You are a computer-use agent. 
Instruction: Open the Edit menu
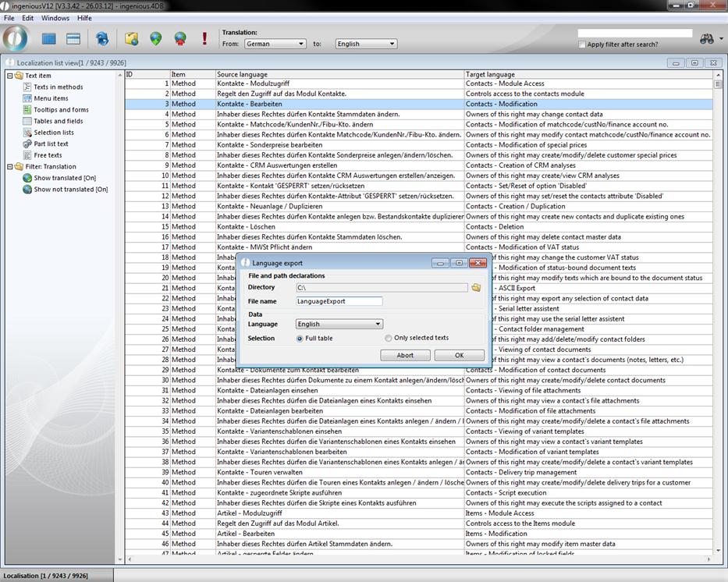tap(28, 18)
